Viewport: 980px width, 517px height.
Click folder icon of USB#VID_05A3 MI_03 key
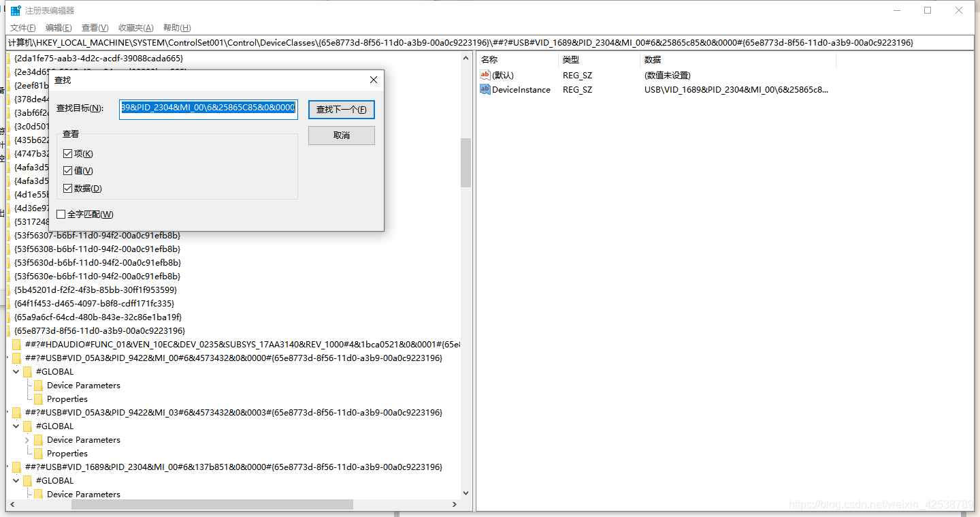(16, 413)
